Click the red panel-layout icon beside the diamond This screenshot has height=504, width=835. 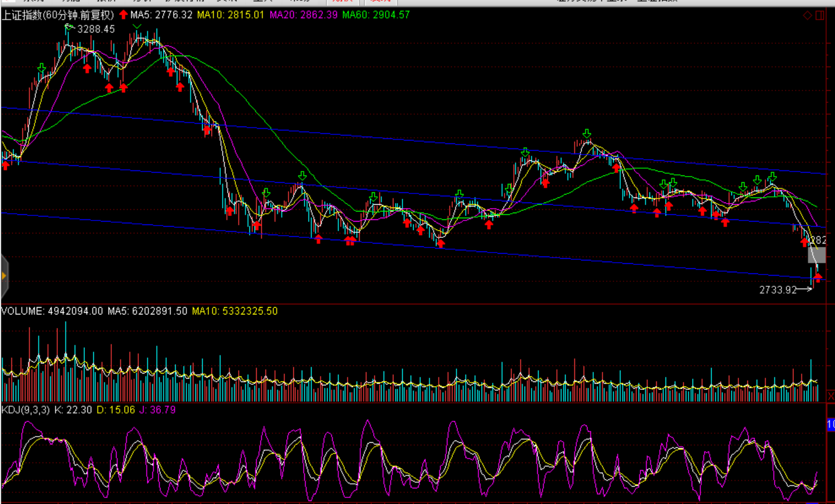[820, 15]
